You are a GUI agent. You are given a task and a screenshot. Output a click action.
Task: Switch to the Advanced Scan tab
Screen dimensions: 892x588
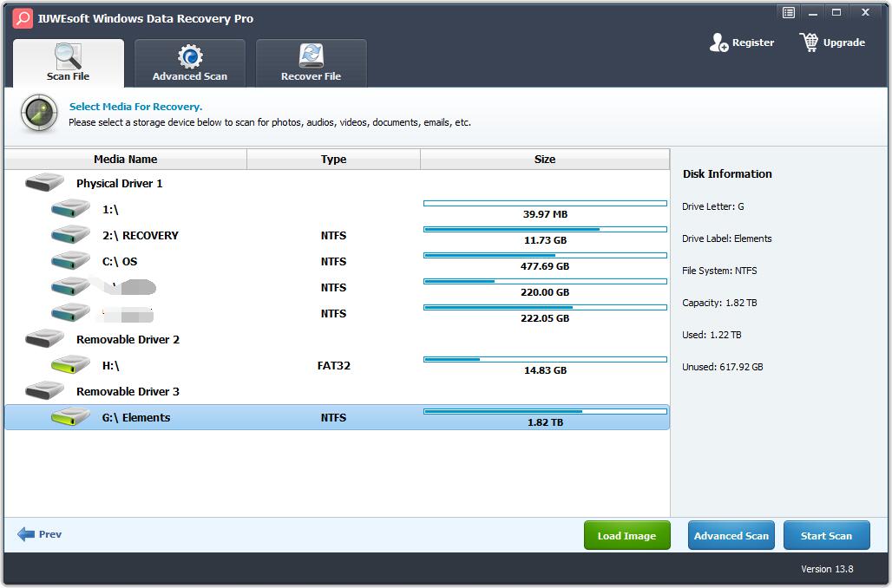coord(190,63)
